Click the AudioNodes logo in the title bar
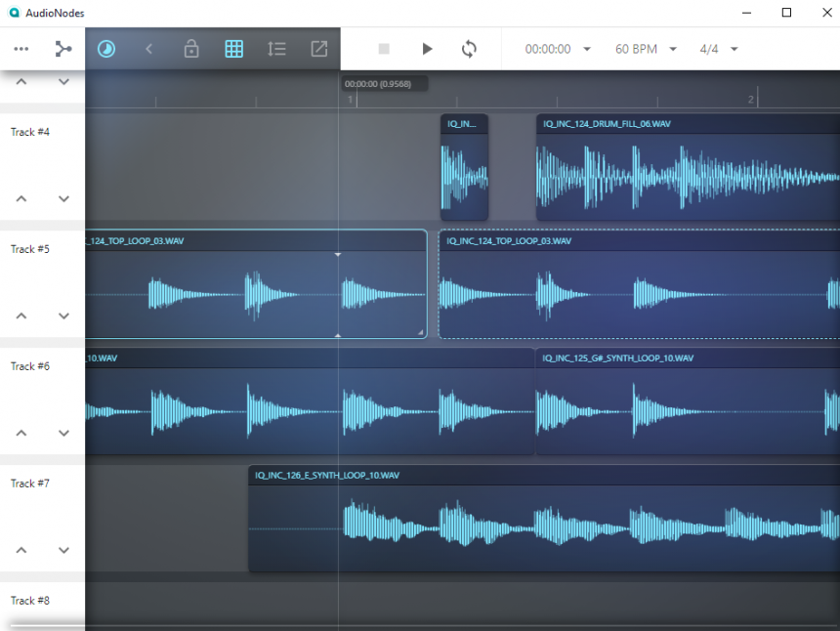Screen dimensions: 840x631 click(13, 13)
